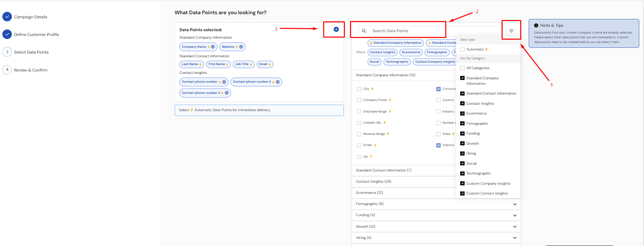The height and width of the screenshot is (246, 644).
Task: Uncheck the Ecommerce category checkbox
Action: tap(462, 114)
